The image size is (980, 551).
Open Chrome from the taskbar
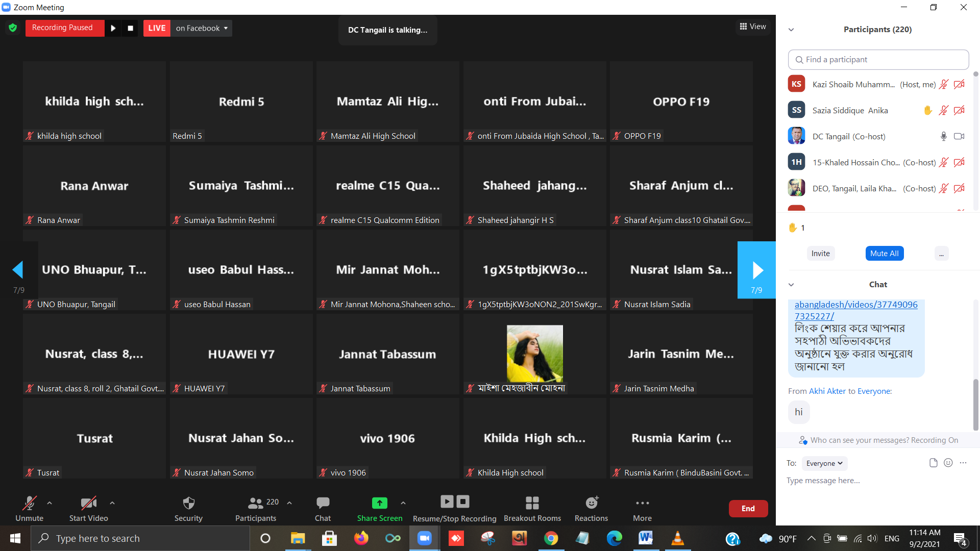(x=551, y=538)
